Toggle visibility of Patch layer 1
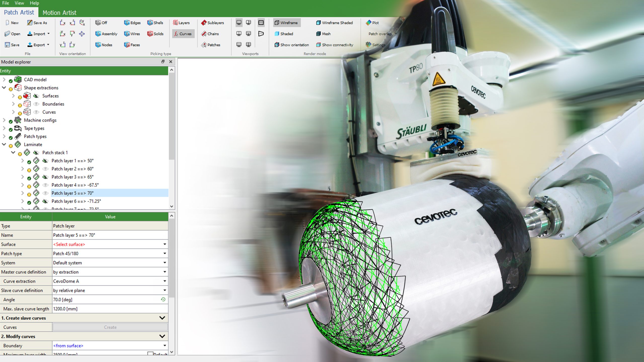The image size is (644, 362). coord(45,160)
